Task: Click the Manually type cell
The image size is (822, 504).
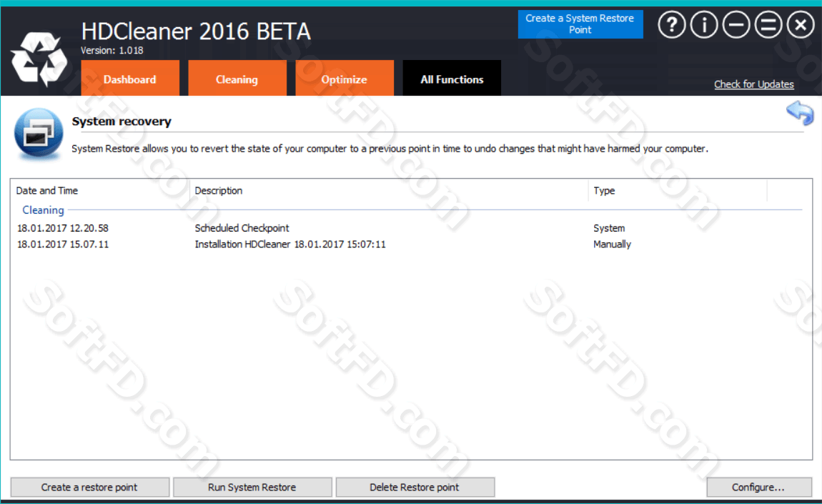Action: [x=613, y=244]
